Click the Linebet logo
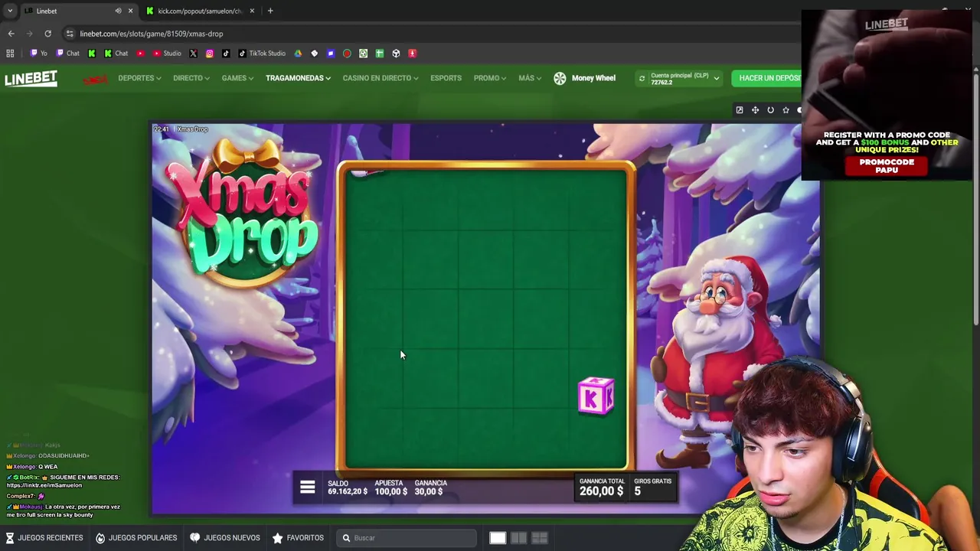This screenshot has height=551, width=980. 31,78
